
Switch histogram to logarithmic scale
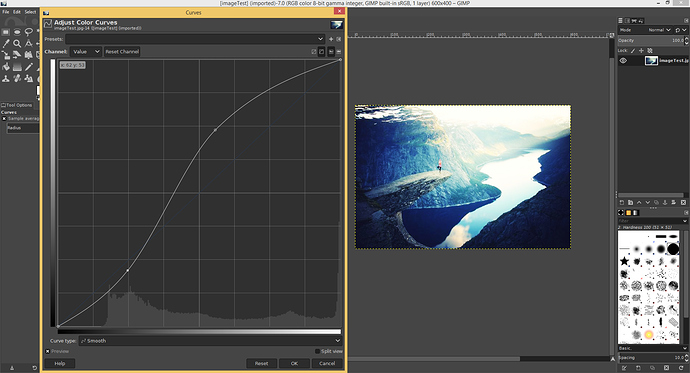[x=338, y=51]
